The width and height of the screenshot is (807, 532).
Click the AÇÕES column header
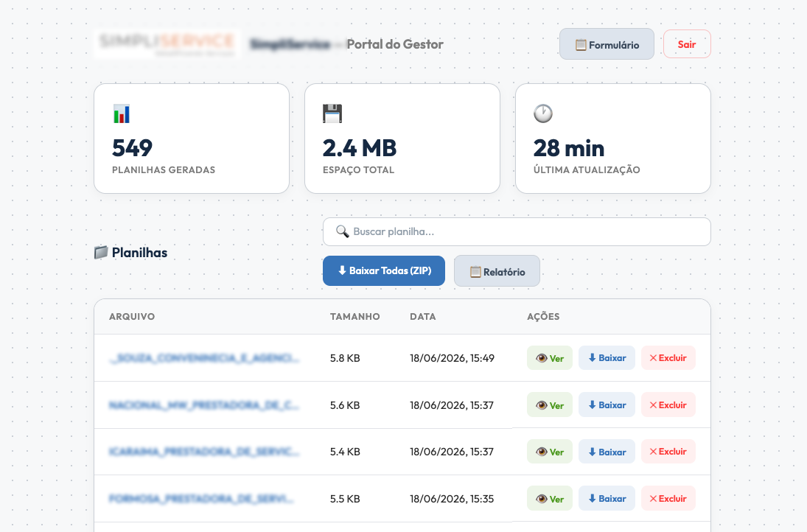tap(543, 316)
